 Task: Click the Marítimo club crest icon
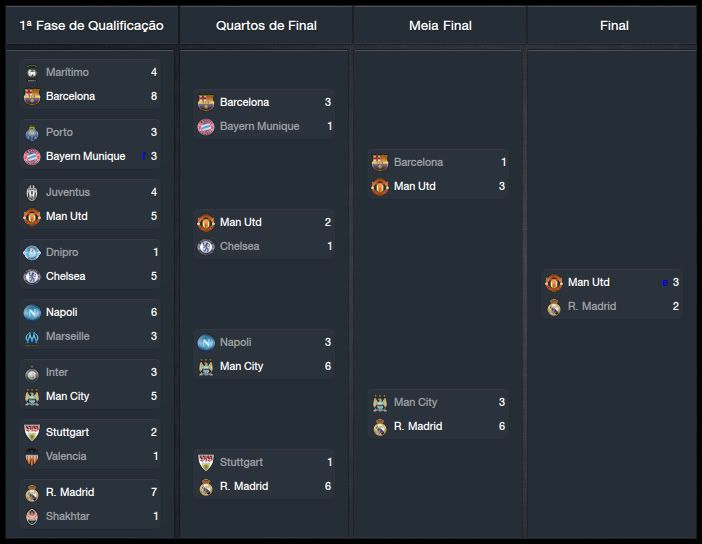32,73
